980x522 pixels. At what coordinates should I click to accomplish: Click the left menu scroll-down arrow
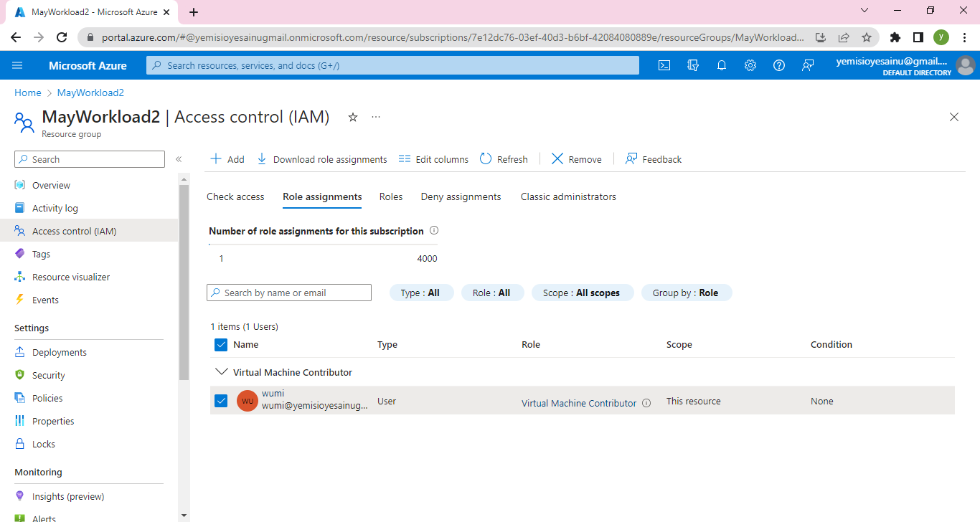click(184, 515)
